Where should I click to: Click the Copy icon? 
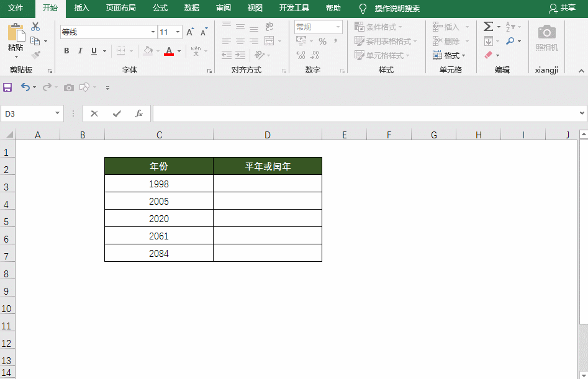tap(35, 41)
